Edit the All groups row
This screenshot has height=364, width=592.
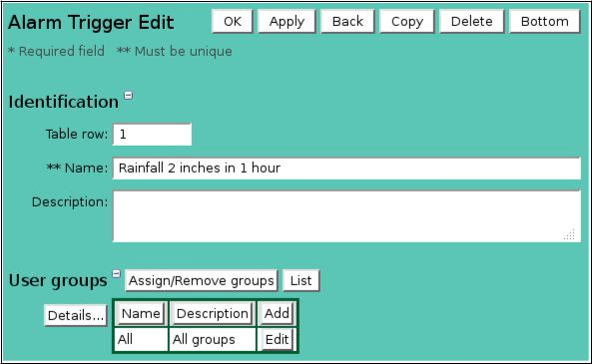(x=277, y=339)
